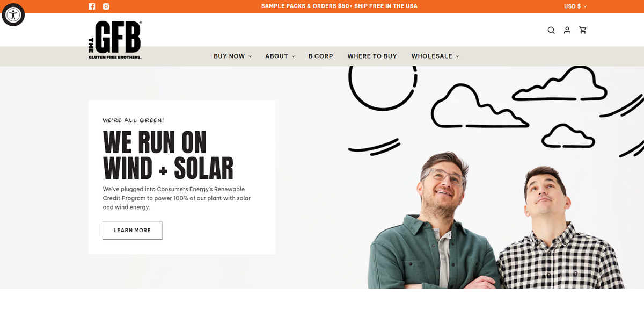644x316 pixels.
Task: Click the free shipping announcement banner
Action: (339, 6)
